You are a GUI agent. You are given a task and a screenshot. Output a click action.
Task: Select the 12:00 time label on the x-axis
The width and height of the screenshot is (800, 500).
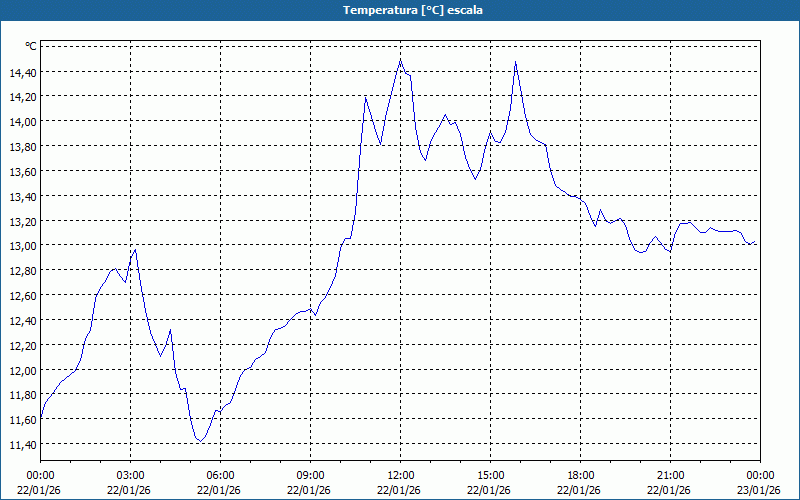400,475
